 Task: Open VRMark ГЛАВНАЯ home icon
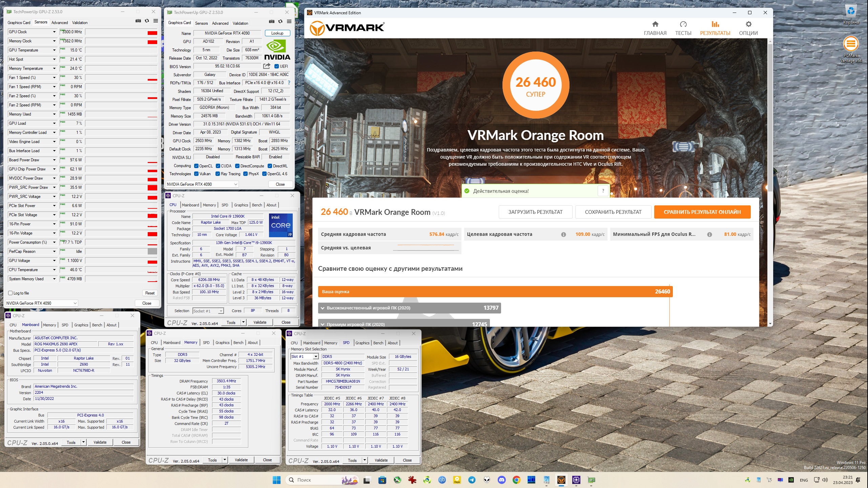(655, 24)
